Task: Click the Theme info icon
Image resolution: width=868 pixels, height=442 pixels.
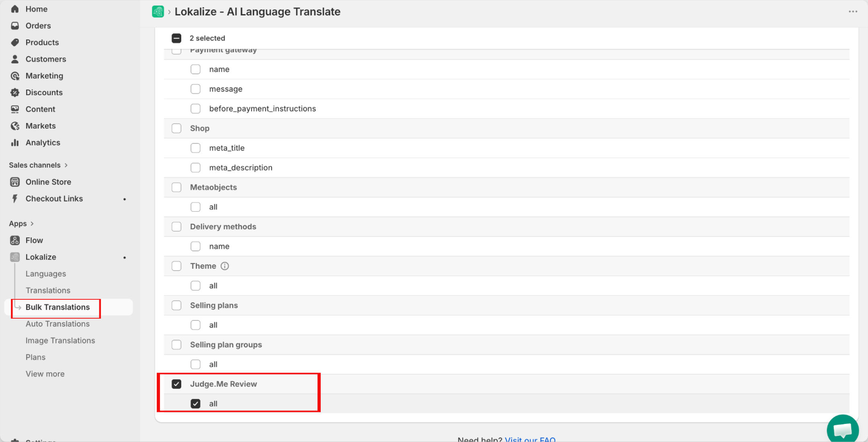Action: click(225, 266)
